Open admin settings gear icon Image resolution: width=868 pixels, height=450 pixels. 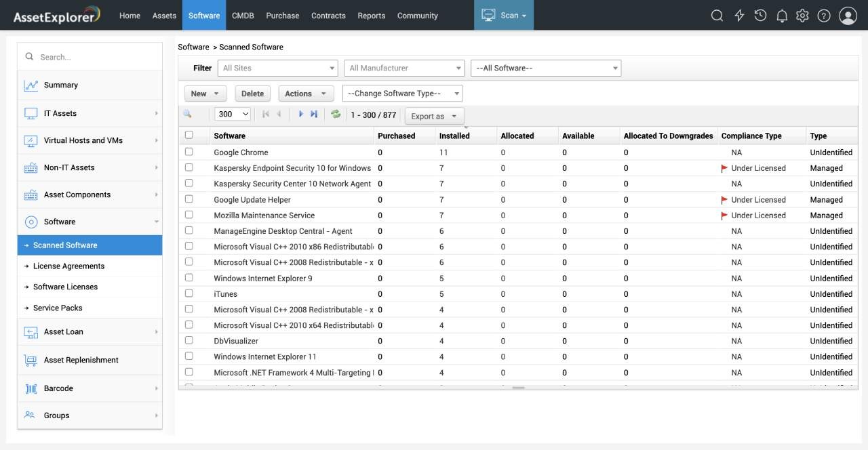[803, 16]
